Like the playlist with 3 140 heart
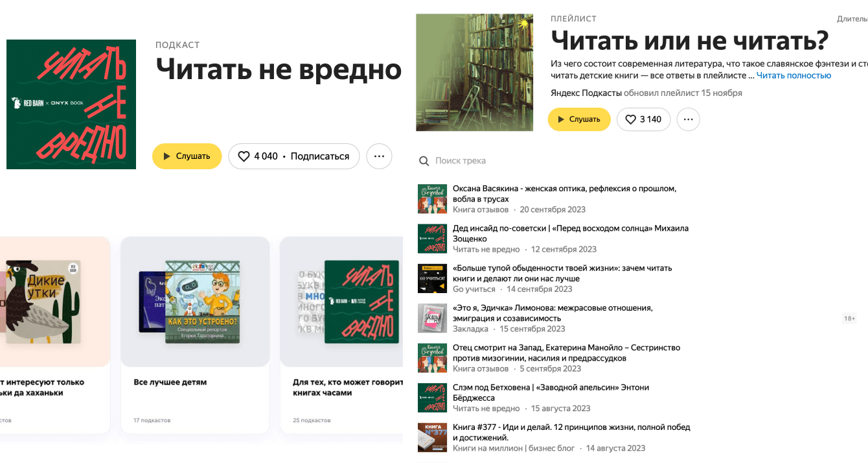868x463 pixels. (x=643, y=119)
